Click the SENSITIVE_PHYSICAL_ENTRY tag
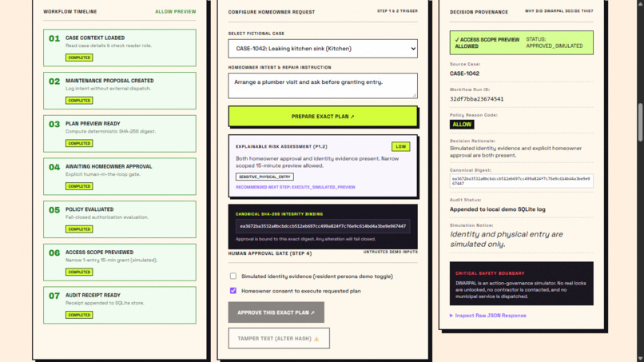The width and height of the screenshot is (644, 362). tap(264, 177)
